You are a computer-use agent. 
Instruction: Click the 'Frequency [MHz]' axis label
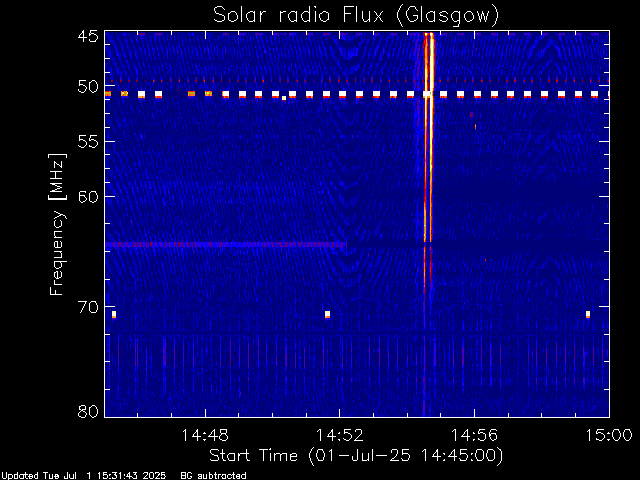click(x=57, y=224)
